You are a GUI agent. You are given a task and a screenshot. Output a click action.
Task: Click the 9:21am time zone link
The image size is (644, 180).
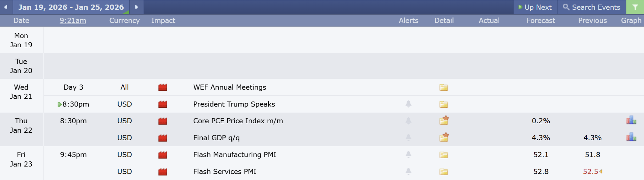(x=73, y=20)
